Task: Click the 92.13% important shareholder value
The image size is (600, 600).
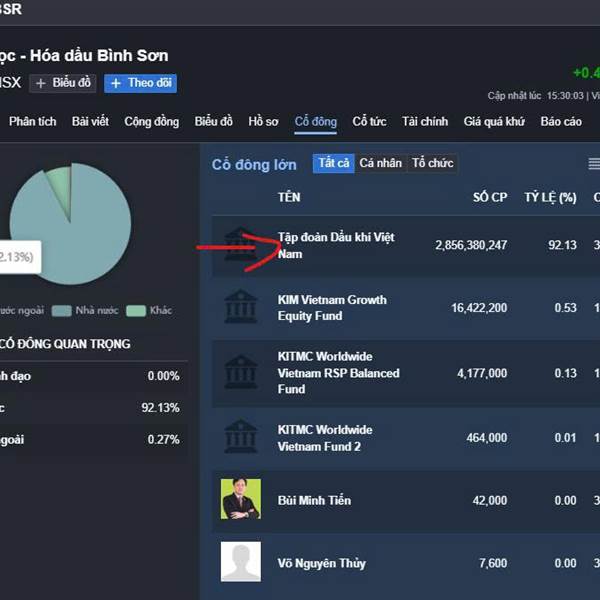Action: (x=160, y=408)
